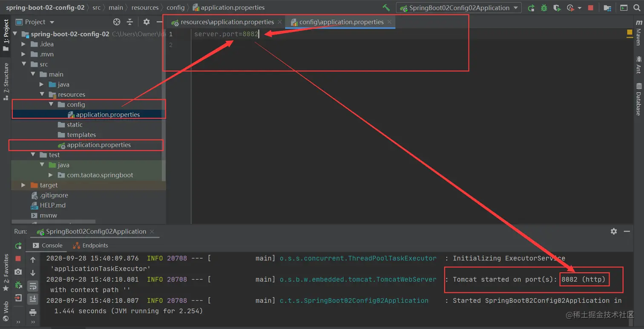Screen dimensions: 644x329
Task: Open the Favorites tool window
Action: point(6,272)
